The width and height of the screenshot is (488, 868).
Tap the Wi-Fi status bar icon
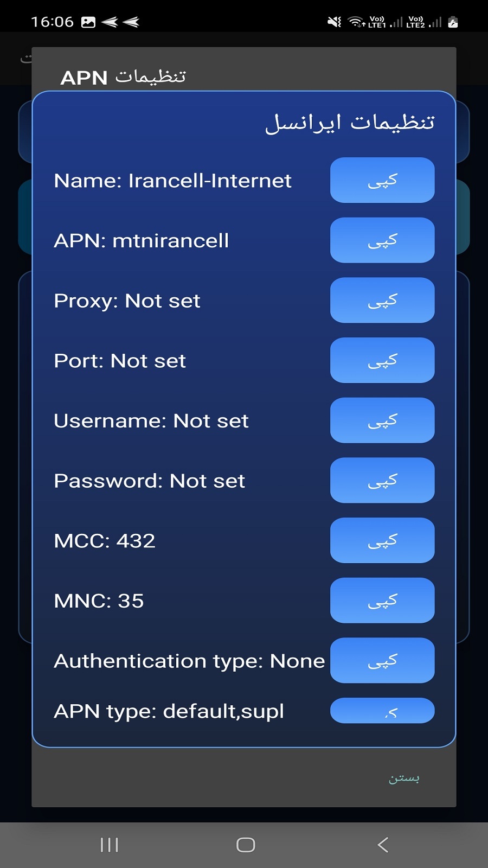356,22
